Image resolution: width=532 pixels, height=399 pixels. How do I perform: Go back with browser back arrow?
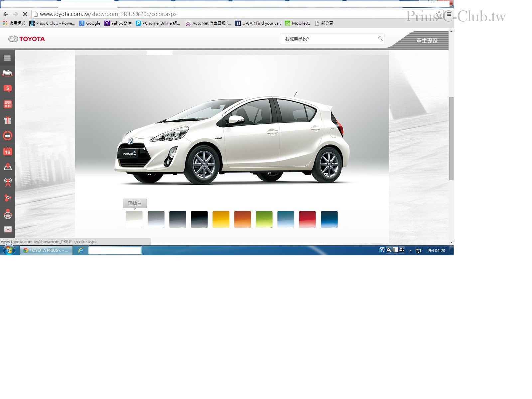(6, 14)
